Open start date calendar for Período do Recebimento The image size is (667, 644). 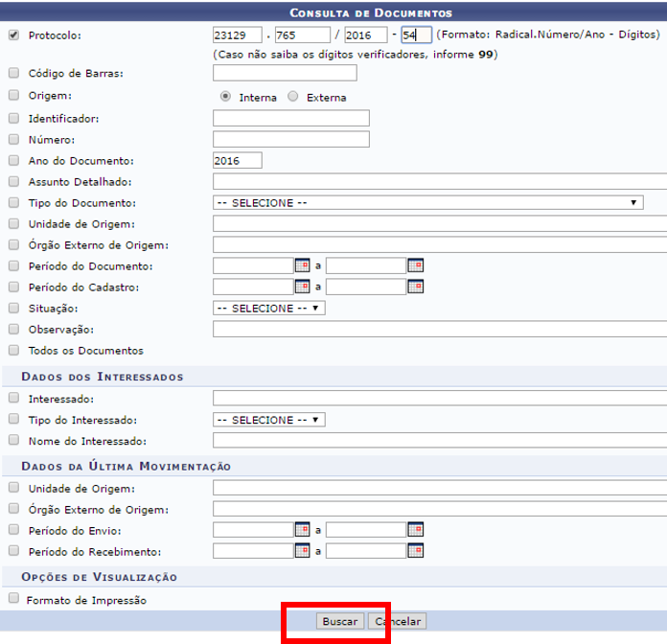[x=302, y=551]
